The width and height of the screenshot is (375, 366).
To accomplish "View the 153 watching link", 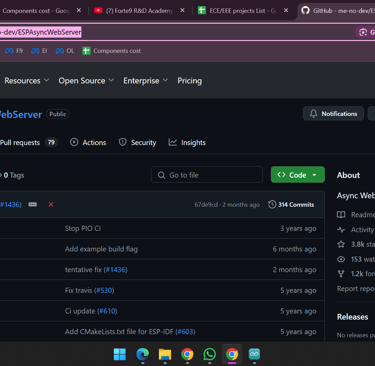I will (356, 259).
